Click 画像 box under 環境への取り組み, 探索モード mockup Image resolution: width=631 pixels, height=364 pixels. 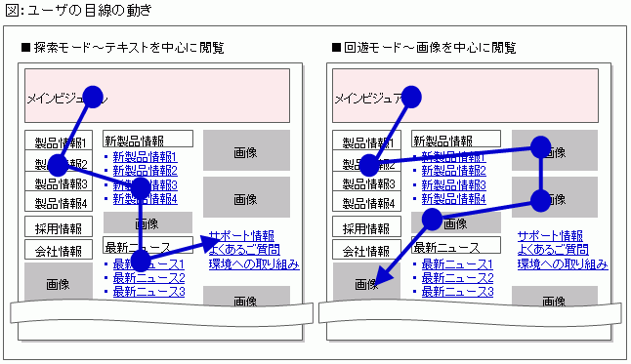246,296
